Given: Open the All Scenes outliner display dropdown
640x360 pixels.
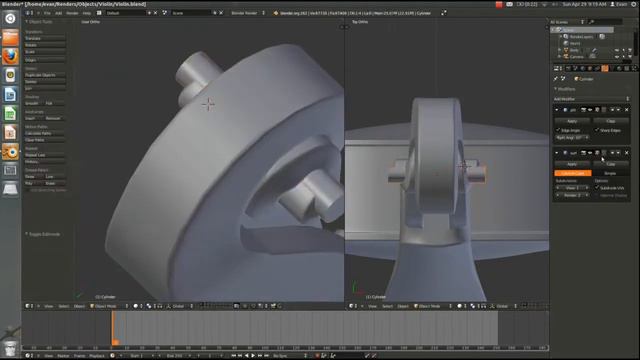Looking at the screenshot, I should pos(567,22).
